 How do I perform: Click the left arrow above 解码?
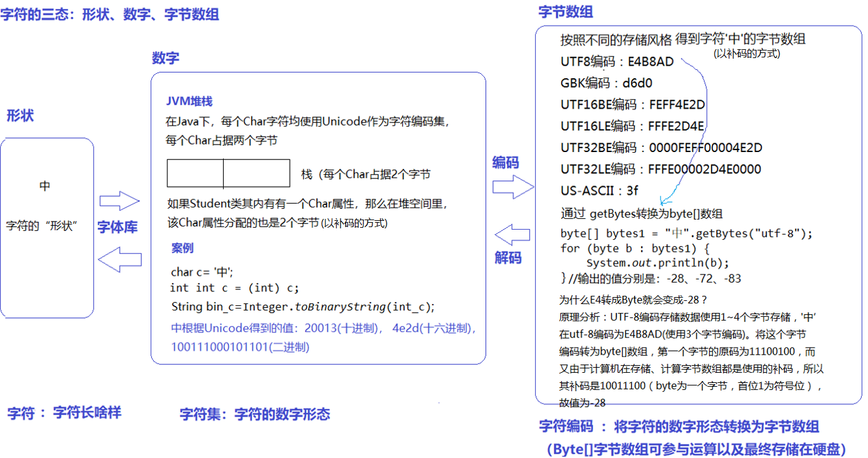(x=512, y=235)
